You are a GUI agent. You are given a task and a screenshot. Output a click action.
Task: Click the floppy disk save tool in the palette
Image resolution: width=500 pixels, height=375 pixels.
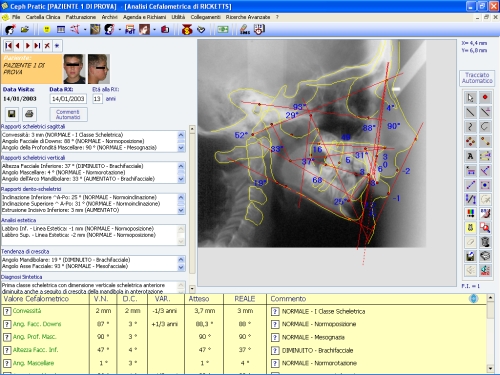tap(470, 256)
